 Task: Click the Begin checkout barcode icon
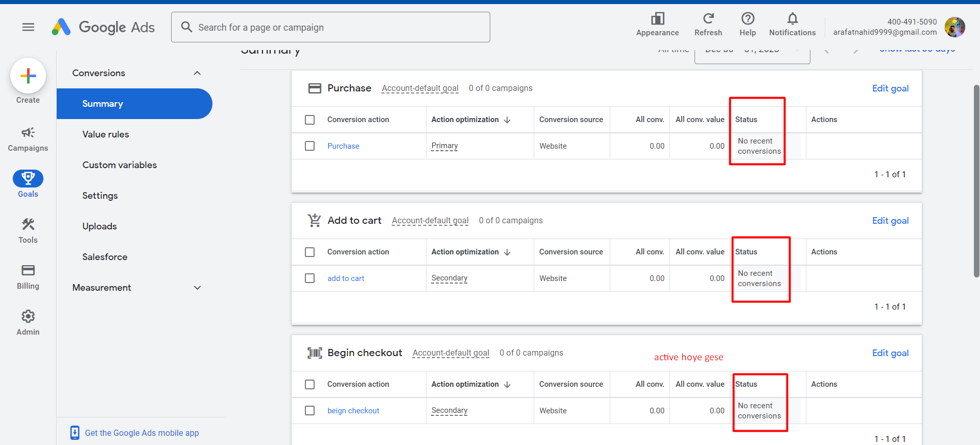tap(315, 353)
